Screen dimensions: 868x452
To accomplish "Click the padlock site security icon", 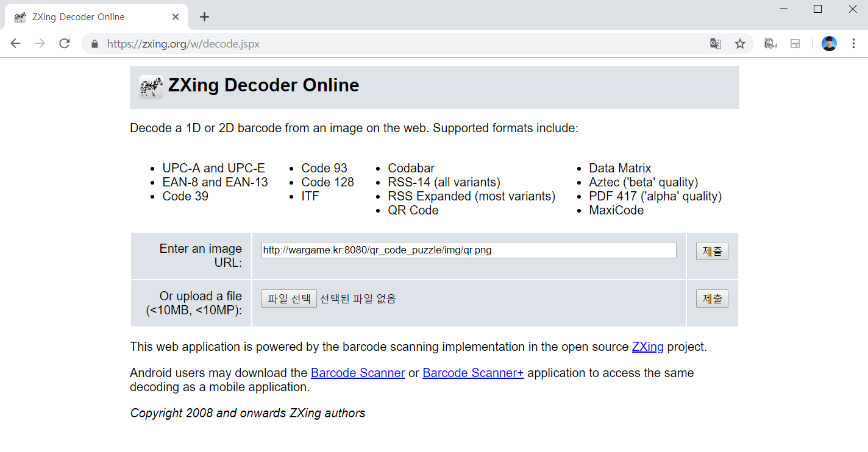I will 94,44.
